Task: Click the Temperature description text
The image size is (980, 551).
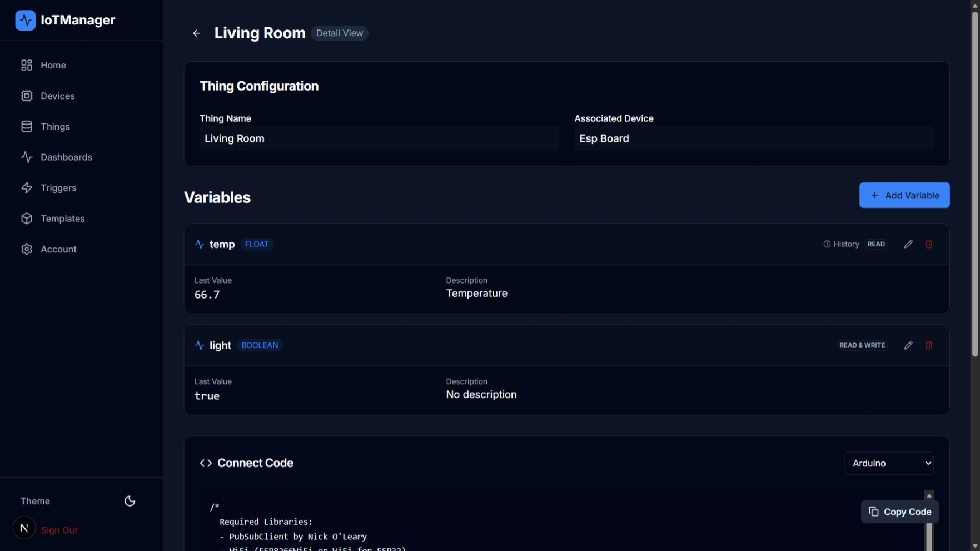Action: tap(476, 294)
